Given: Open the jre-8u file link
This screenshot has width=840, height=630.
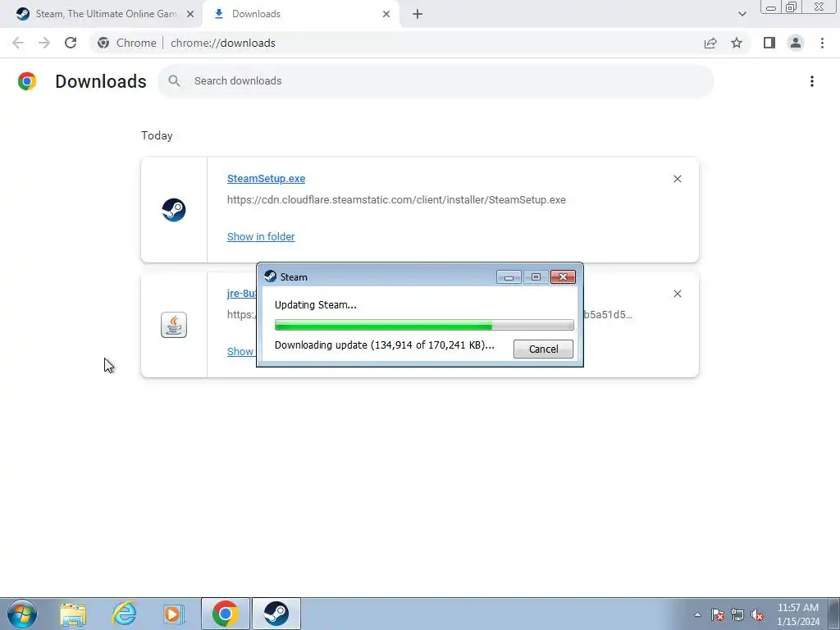Looking at the screenshot, I should click(242, 293).
